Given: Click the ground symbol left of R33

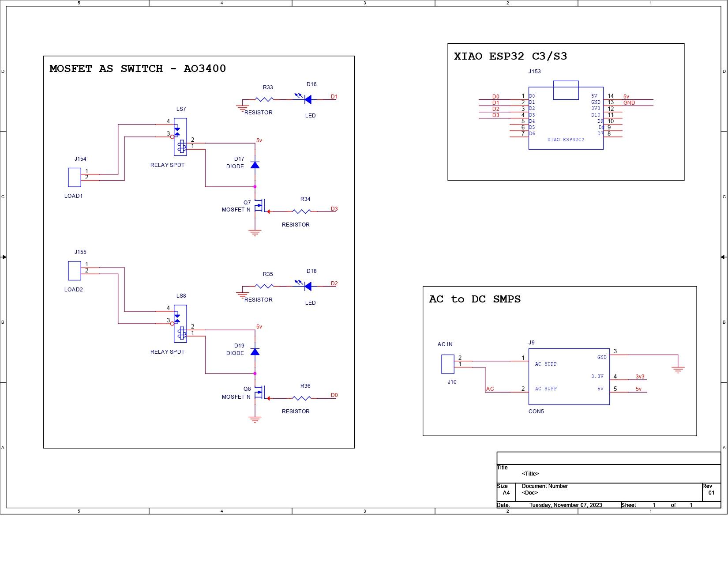Looking at the screenshot, I should (242, 109).
